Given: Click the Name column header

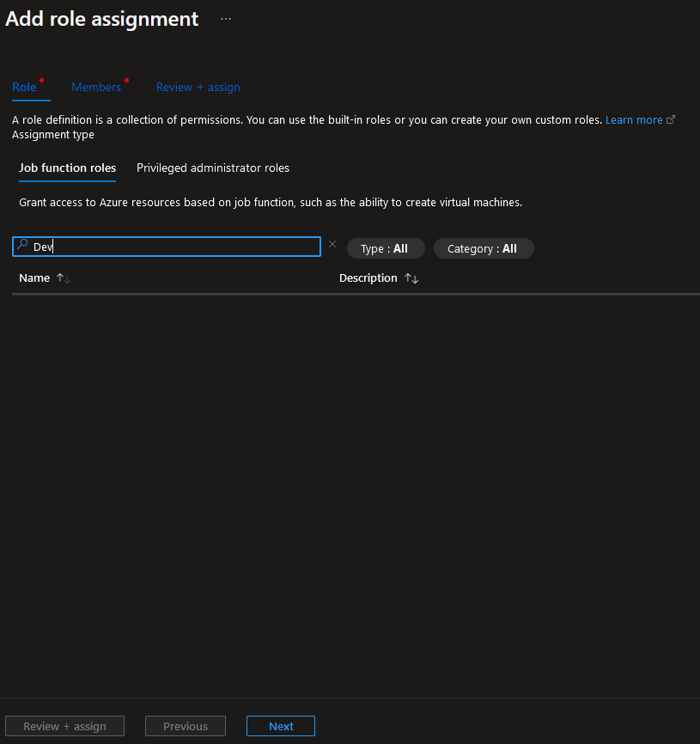Looking at the screenshot, I should point(34,278).
